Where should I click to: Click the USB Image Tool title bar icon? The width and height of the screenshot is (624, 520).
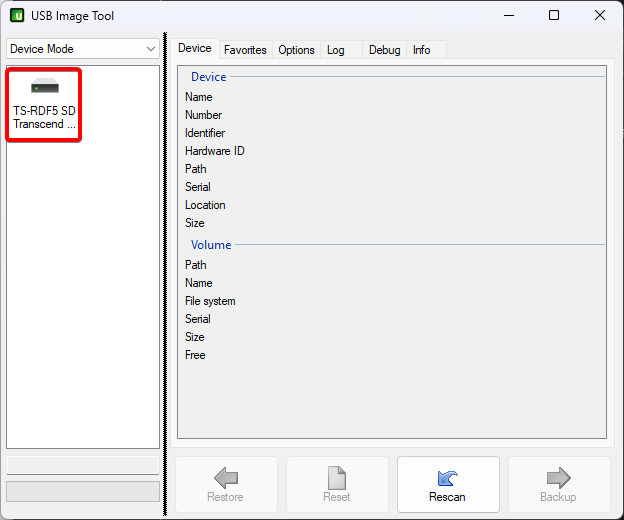(17, 15)
